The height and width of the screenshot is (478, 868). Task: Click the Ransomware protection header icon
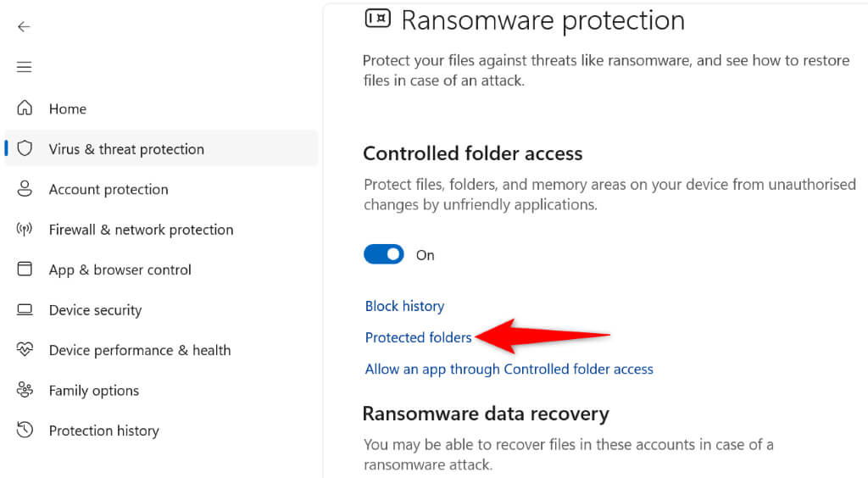[x=377, y=19]
